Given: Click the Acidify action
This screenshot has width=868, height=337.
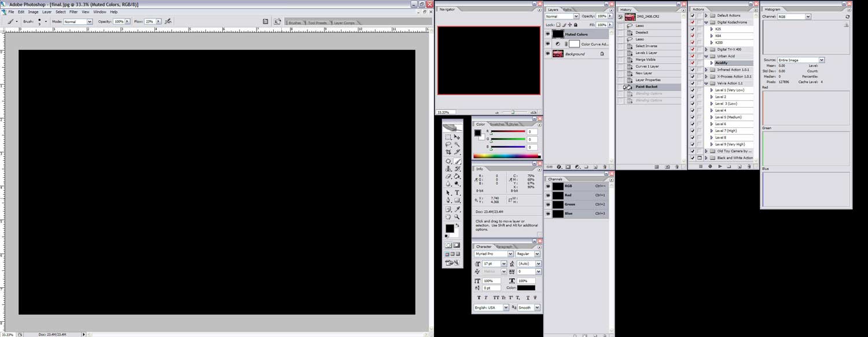Looking at the screenshot, I should pos(721,63).
